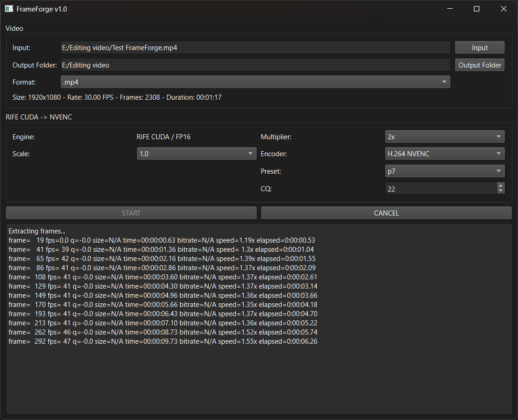Click the Output Folder path field
The image size is (518, 420).
point(256,65)
